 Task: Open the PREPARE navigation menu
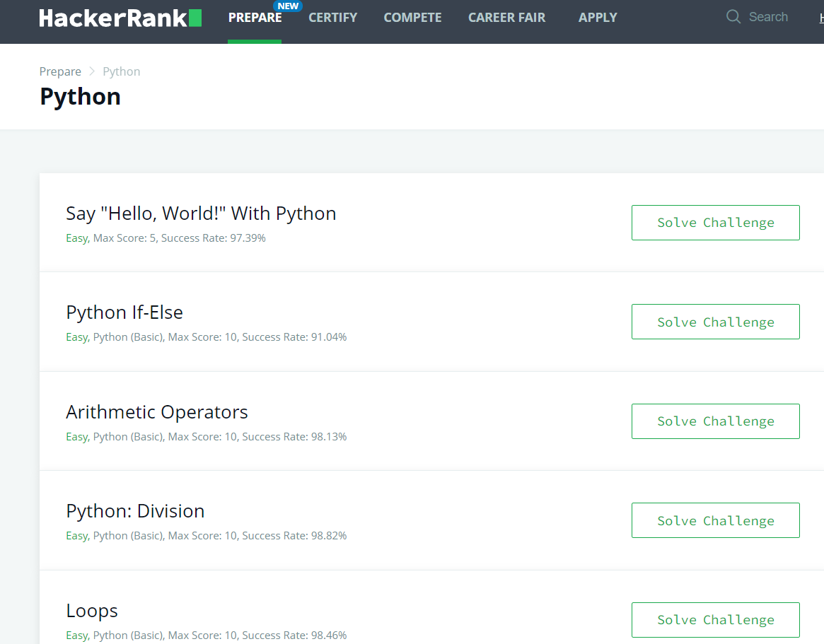coord(255,17)
